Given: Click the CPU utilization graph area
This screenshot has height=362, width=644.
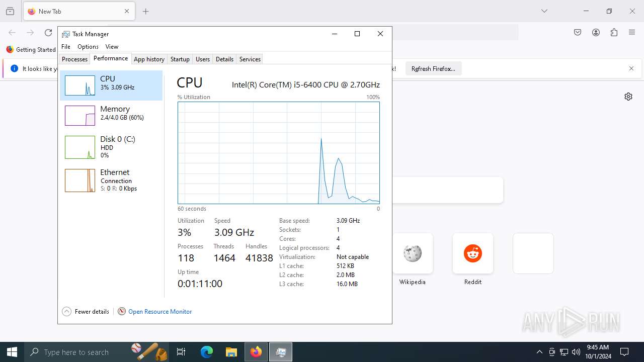Looking at the screenshot, I should point(279,153).
